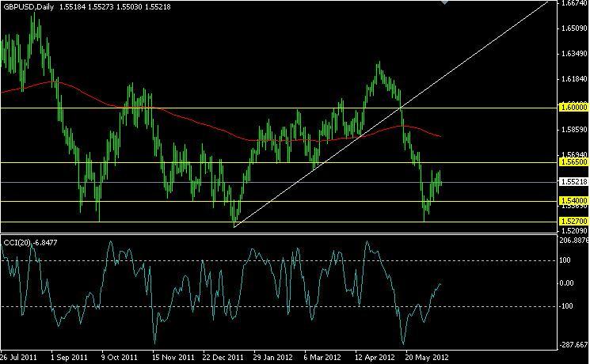Select the 1.52700 price level label
Screen dimensions: 590x364
[x=574, y=221]
